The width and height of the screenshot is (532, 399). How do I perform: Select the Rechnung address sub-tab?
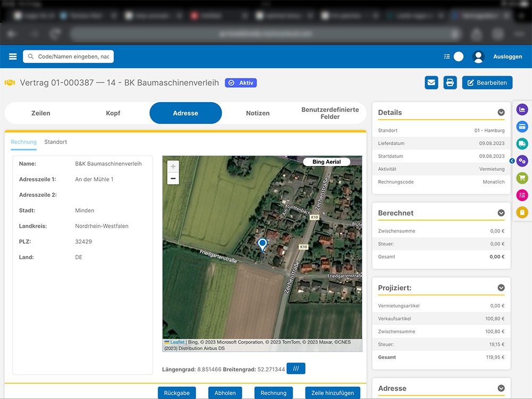pos(24,142)
